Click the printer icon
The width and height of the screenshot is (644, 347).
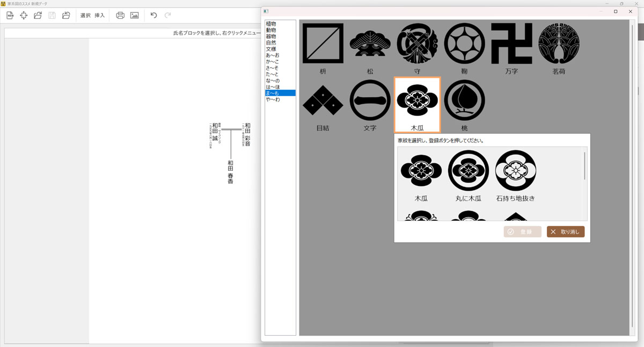[120, 16]
